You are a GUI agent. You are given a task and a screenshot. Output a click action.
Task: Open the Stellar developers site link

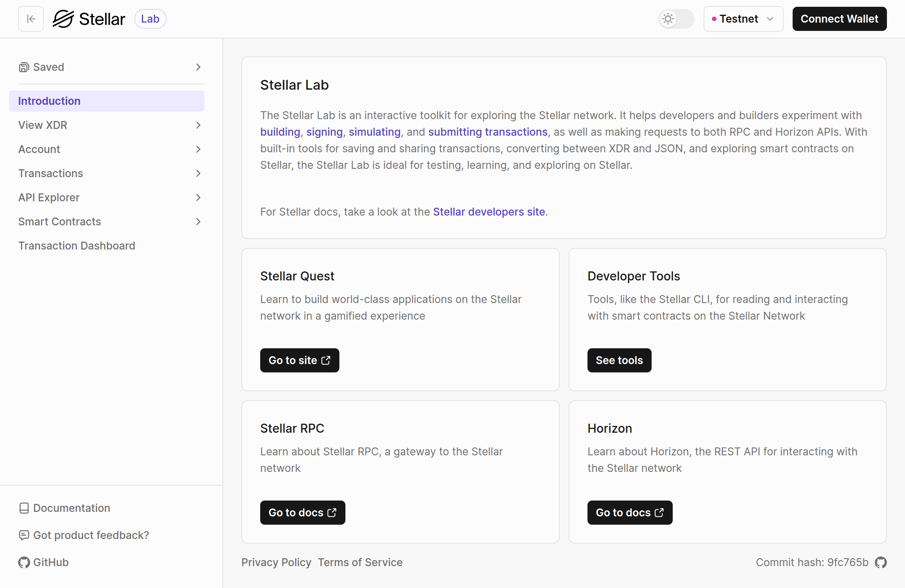pyautogui.click(x=489, y=212)
